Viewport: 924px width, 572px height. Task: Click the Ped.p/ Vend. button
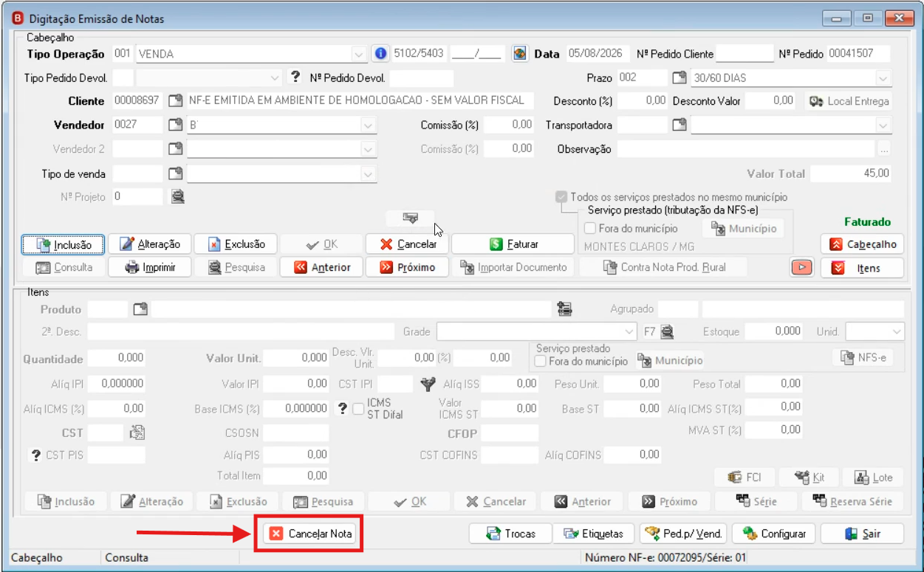[684, 534]
